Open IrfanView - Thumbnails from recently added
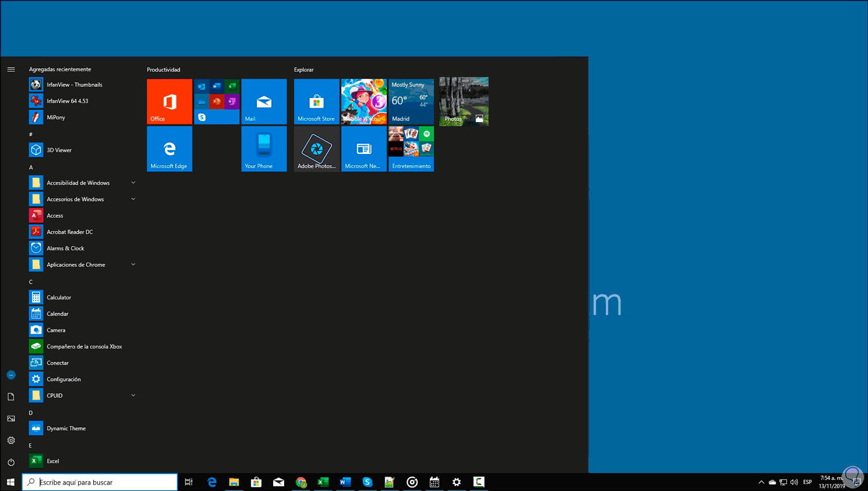 point(83,85)
